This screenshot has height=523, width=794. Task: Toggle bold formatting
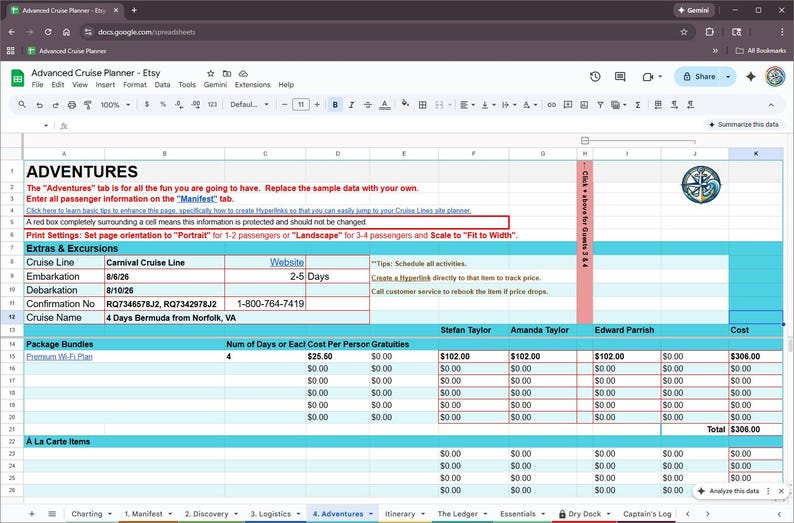click(x=335, y=105)
